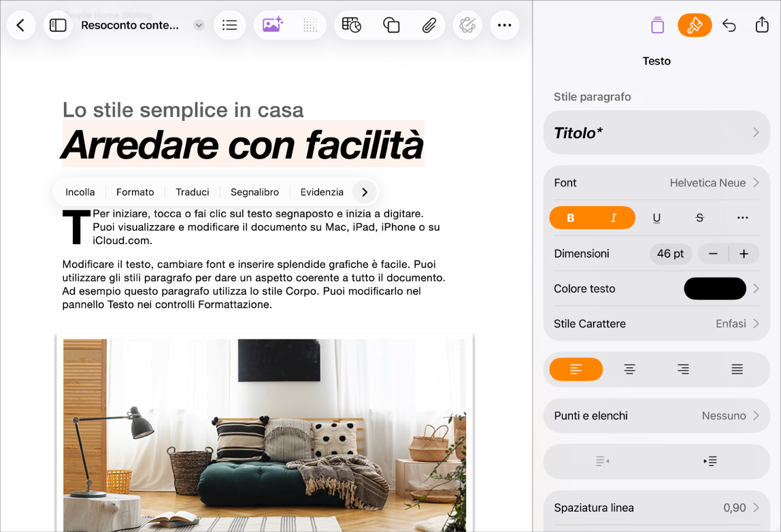Decrease the paragraph indent
The image size is (781, 532).
click(x=602, y=461)
